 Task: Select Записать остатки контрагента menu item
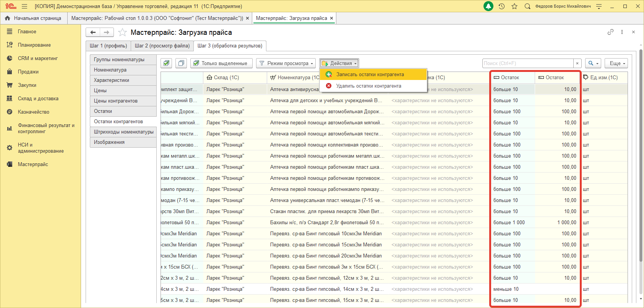[x=370, y=75]
